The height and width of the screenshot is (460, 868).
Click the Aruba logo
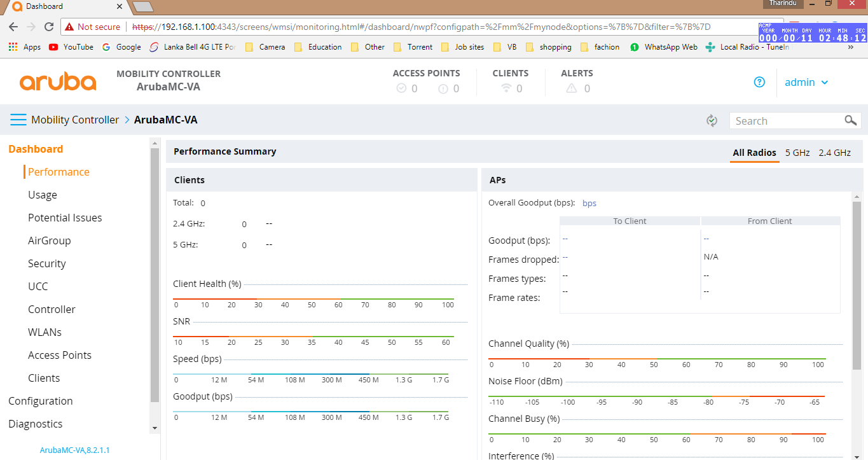pyautogui.click(x=58, y=81)
